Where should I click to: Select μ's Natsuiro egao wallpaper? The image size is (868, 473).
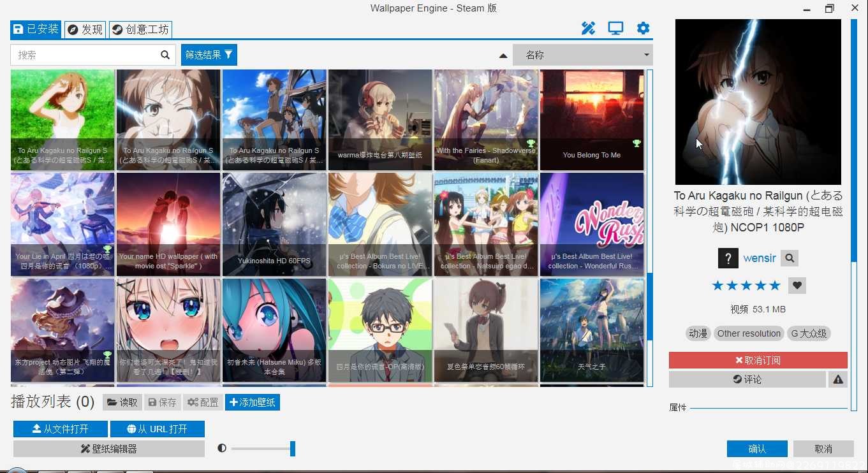[486, 224]
